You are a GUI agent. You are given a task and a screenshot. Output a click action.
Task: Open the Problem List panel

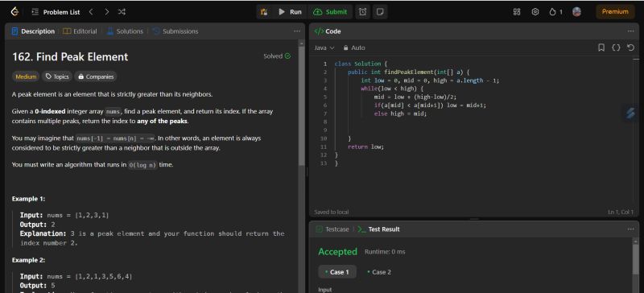[56, 12]
